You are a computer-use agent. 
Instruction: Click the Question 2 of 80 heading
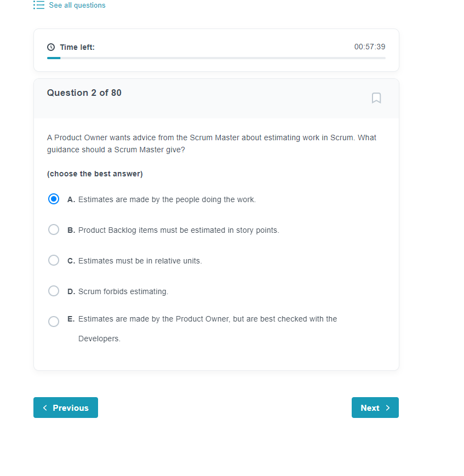point(84,93)
